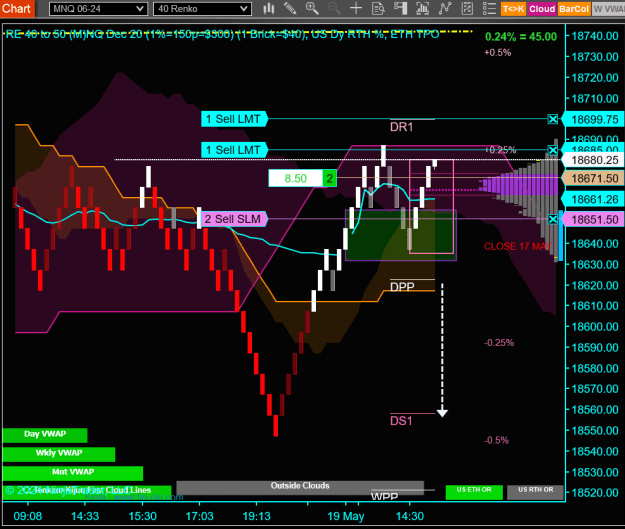Image resolution: width=625 pixels, height=529 pixels.
Task: Open the chart properties list icon
Action: 489,8
